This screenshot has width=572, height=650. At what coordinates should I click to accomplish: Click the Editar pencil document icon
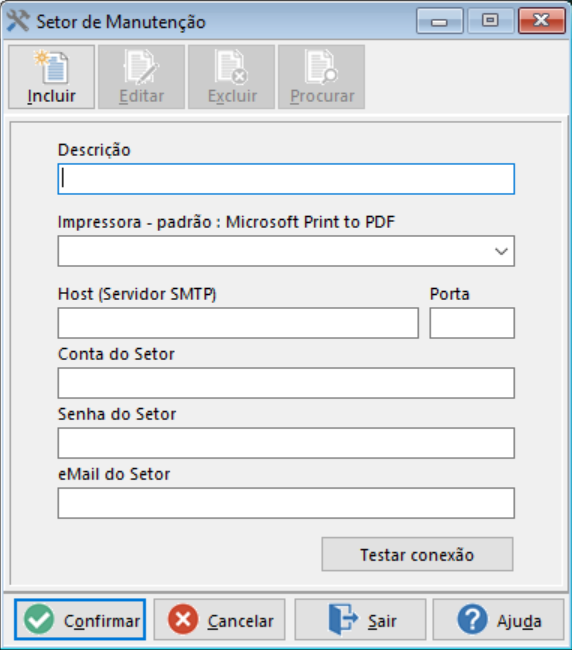tap(141, 67)
